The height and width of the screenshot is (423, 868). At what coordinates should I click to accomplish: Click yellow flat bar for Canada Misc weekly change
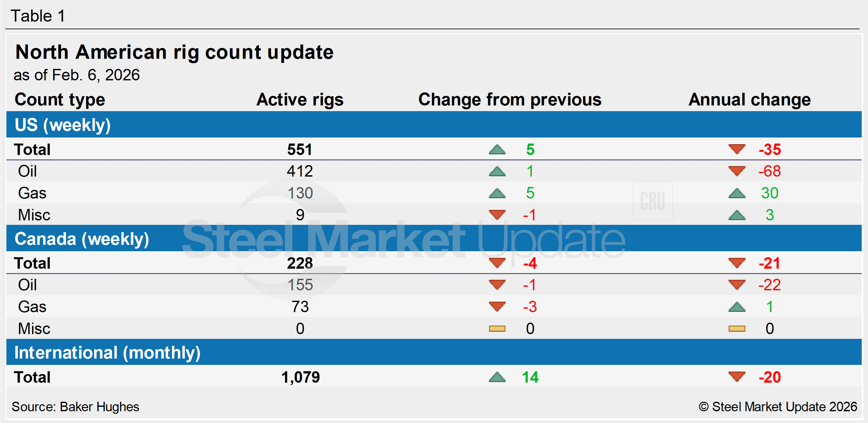coord(497,329)
